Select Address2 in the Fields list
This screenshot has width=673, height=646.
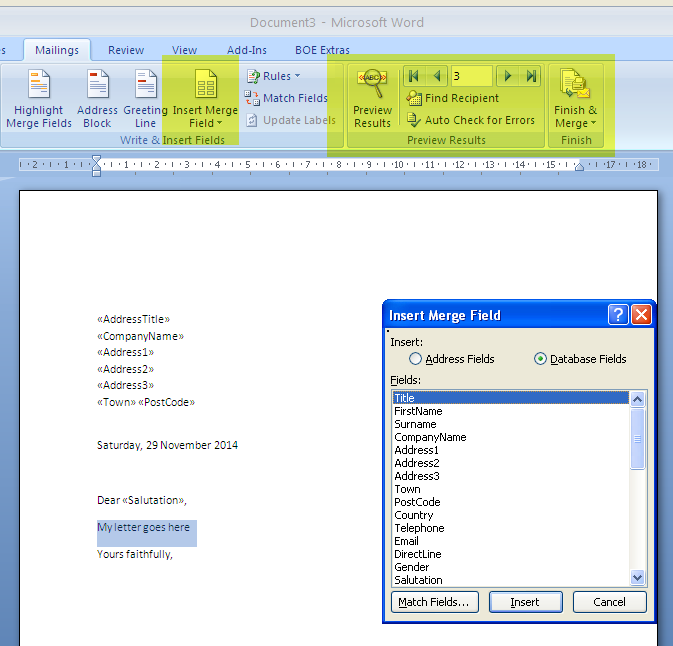pos(511,463)
